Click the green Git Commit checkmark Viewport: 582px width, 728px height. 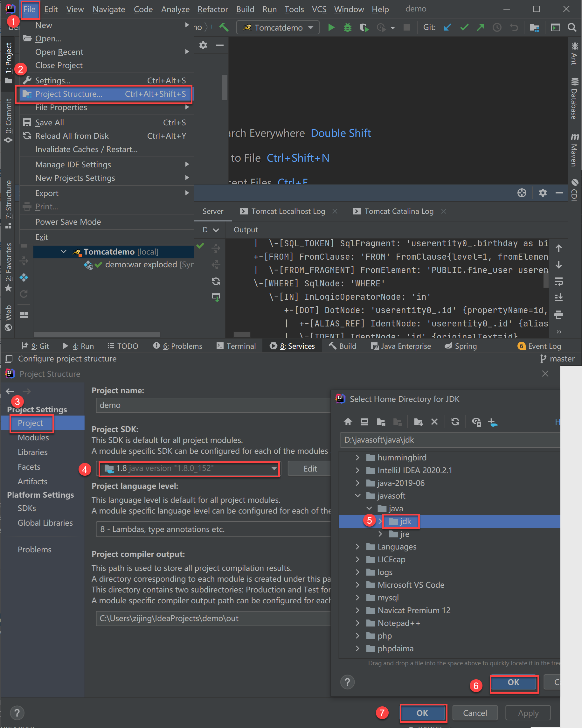(464, 27)
